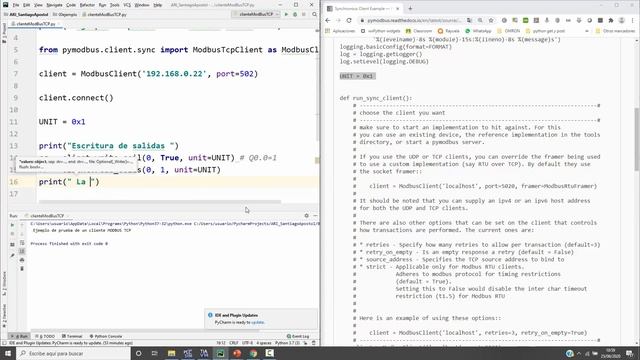Close the Synchronous Client Example tab
Screen dimensions: 640x360
coord(398,8)
